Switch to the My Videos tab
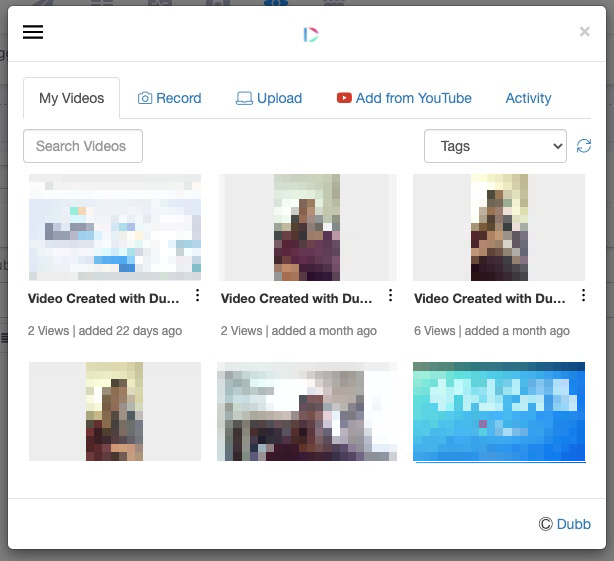This screenshot has height=561, width=614. tap(71, 98)
